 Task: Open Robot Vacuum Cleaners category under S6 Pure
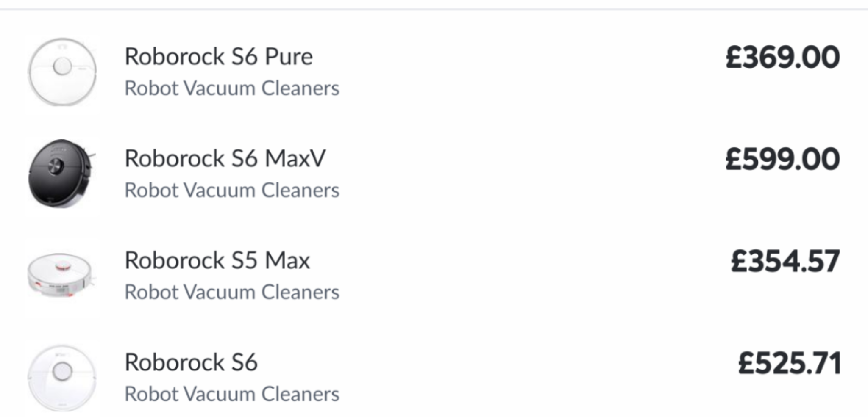pyautogui.click(x=232, y=88)
